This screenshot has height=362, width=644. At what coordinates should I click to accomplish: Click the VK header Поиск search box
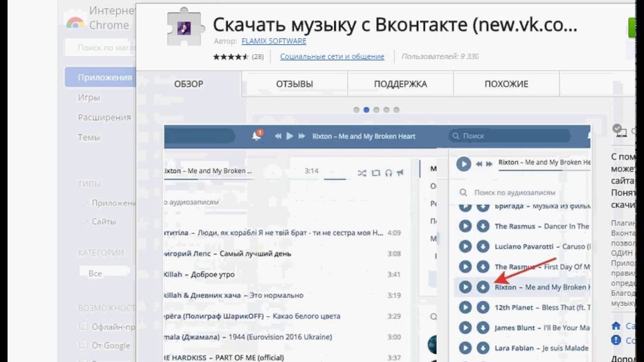click(x=509, y=136)
